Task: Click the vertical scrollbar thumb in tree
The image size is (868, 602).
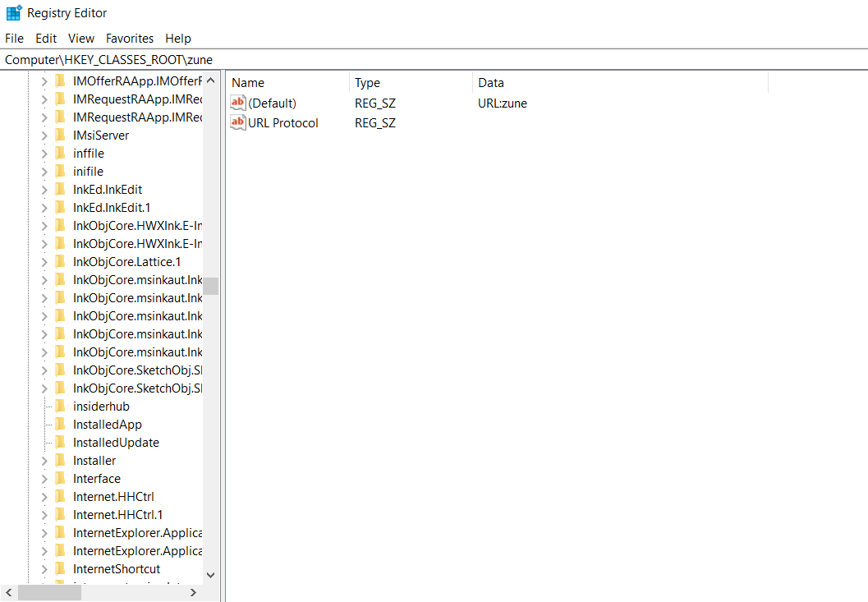Action: coord(210,287)
